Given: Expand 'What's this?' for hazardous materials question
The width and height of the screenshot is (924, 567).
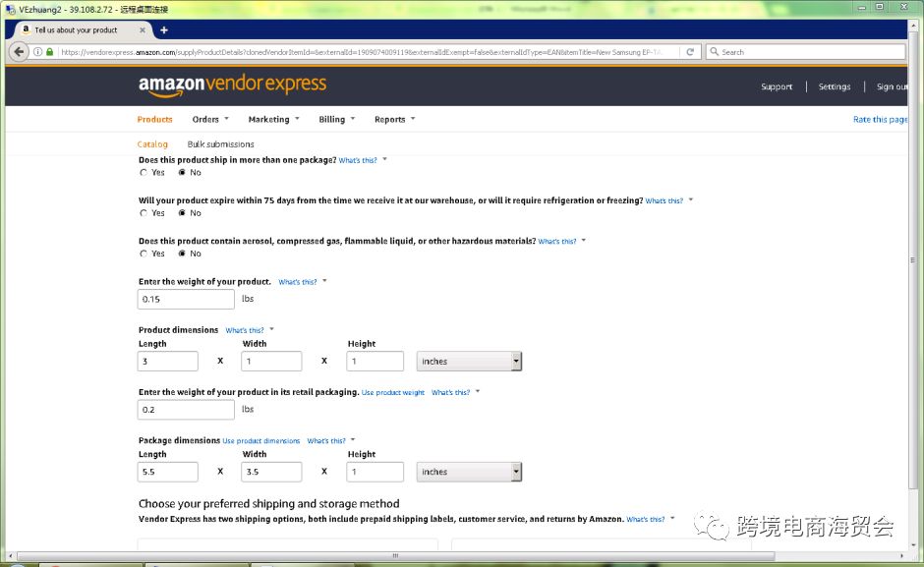Looking at the screenshot, I should [561, 241].
